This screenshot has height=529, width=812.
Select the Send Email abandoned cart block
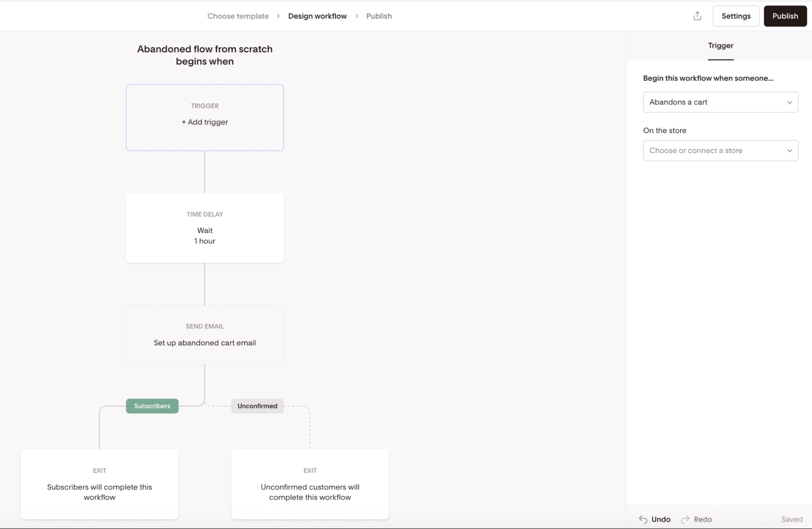[x=205, y=335]
